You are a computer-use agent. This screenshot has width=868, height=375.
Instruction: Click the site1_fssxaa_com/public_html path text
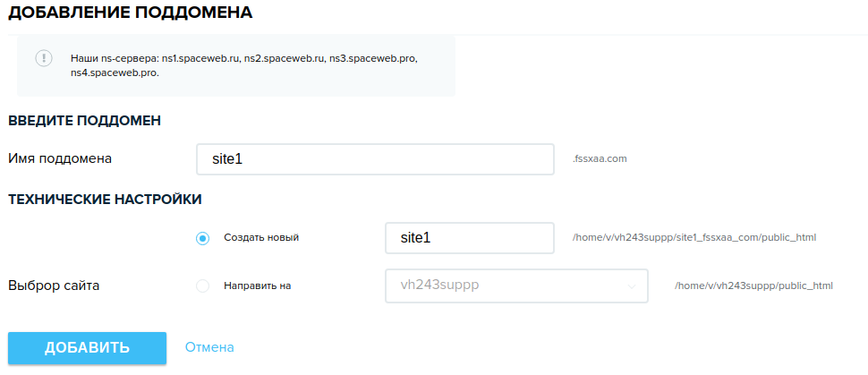(x=694, y=238)
